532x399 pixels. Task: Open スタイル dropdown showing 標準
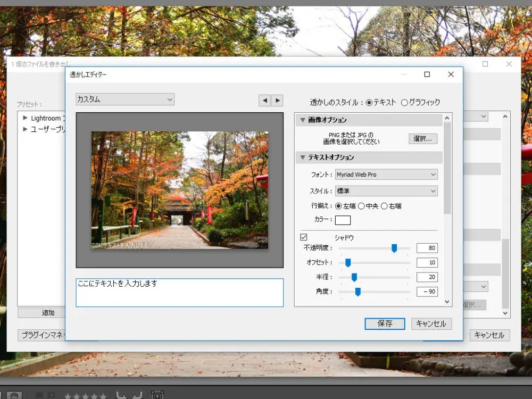(x=386, y=191)
